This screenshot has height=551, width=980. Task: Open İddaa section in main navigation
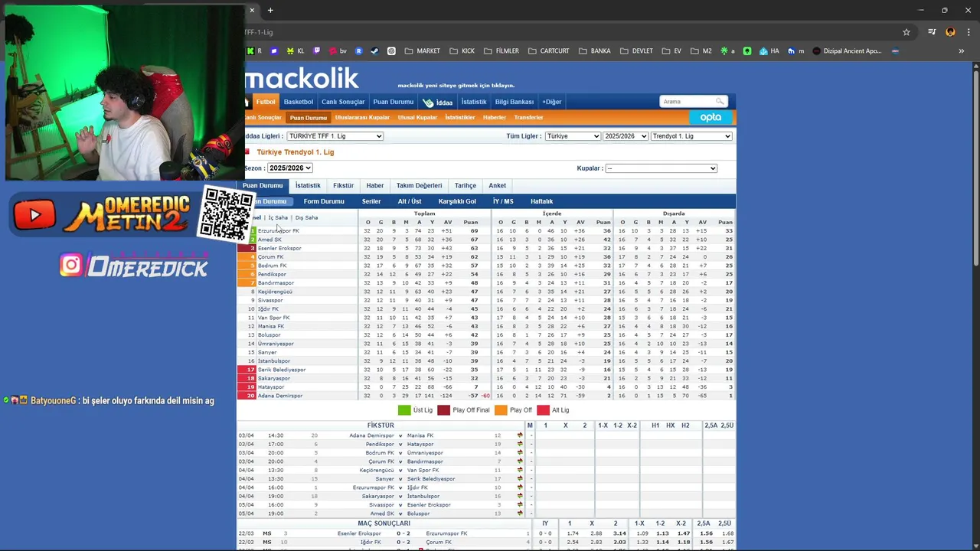click(x=438, y=102)
